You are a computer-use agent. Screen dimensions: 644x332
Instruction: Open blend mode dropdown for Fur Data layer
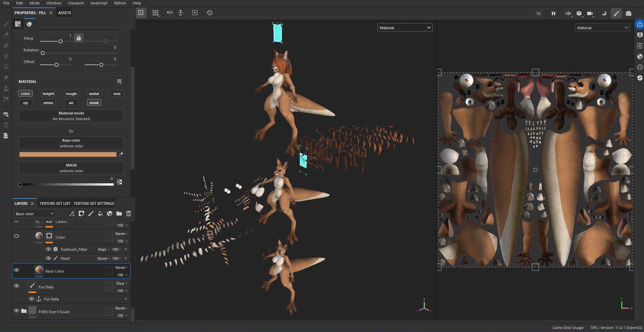point(122,283)
